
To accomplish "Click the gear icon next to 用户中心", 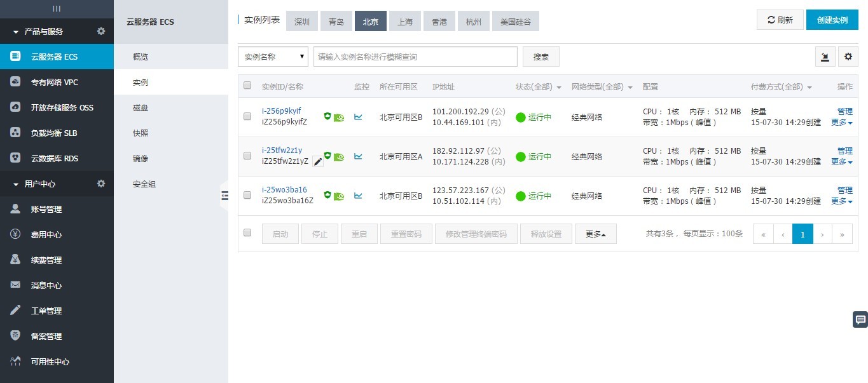I will coord(100,184).
